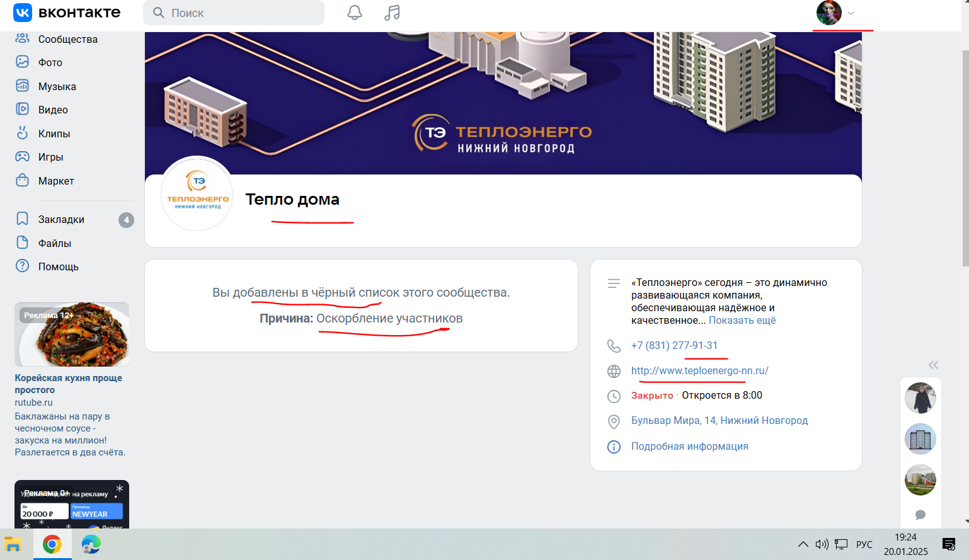Expand description with Показать ещё
Viewport: 969px width, 560px height.
coord(742,320)
